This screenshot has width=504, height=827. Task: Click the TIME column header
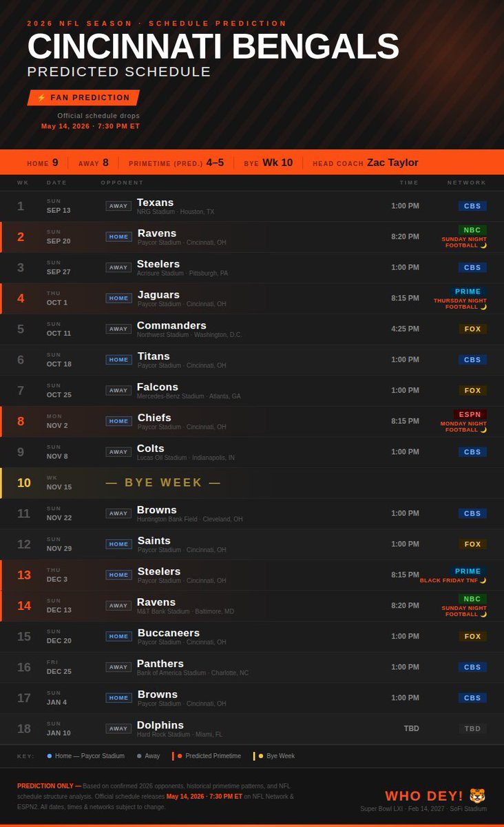(409, 183)
